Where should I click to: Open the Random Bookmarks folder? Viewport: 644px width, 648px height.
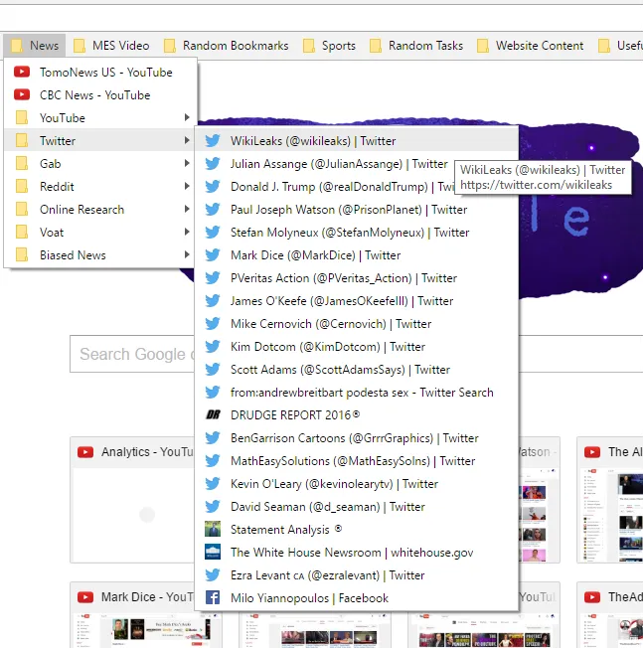(227, 46)
